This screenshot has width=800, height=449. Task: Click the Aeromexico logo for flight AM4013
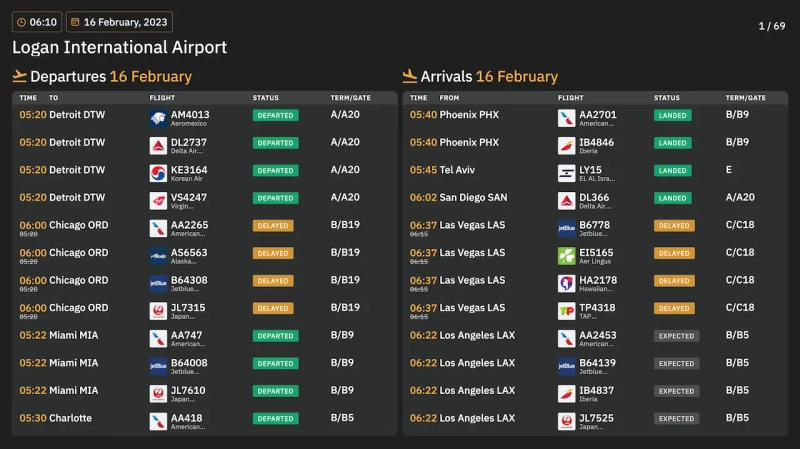click(158, 118)
